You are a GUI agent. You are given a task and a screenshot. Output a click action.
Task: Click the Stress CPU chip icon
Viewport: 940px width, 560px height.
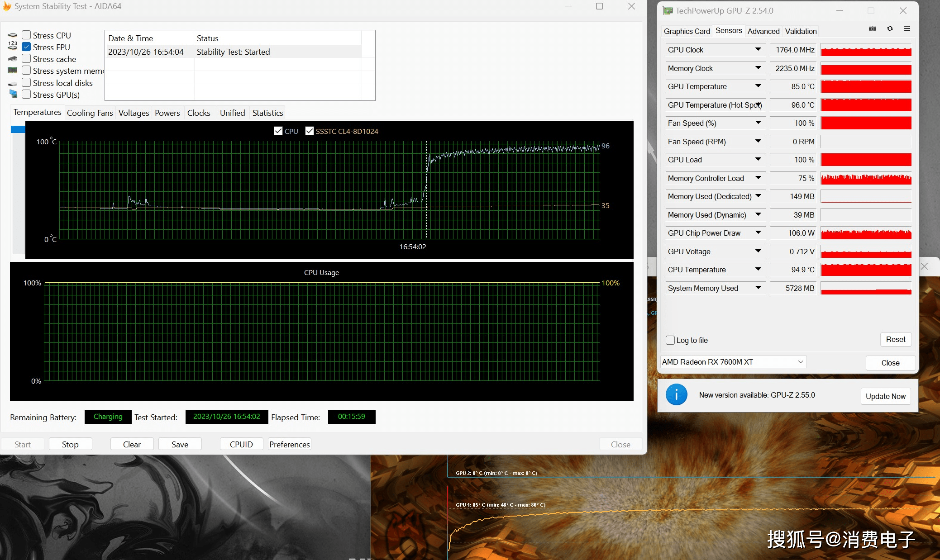13,35
